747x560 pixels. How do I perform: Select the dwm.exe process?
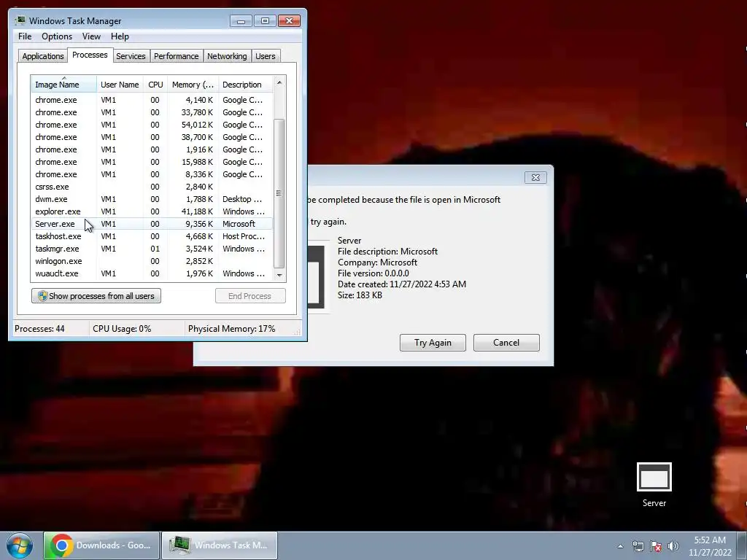(152, 199)
